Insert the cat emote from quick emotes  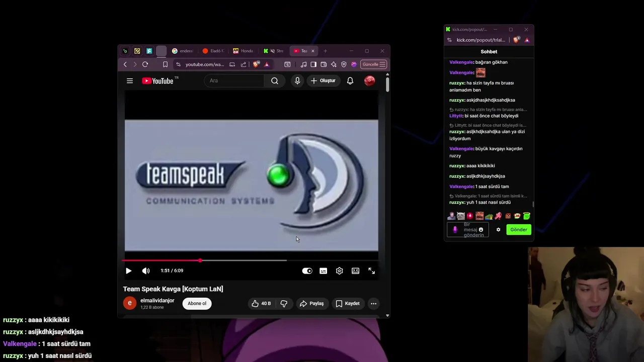pos(460,216)
